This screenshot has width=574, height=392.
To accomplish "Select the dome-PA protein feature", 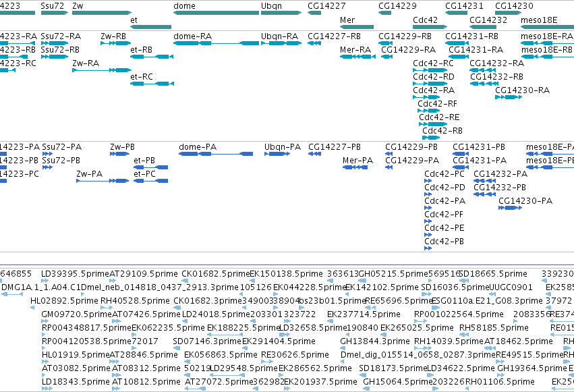I will tap(216, 154).
